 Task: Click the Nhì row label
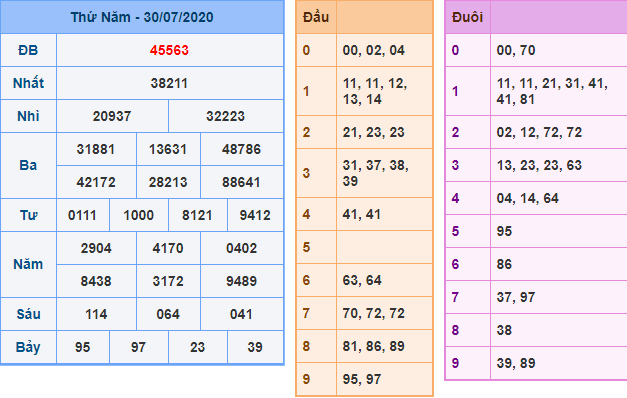point(28,116)
